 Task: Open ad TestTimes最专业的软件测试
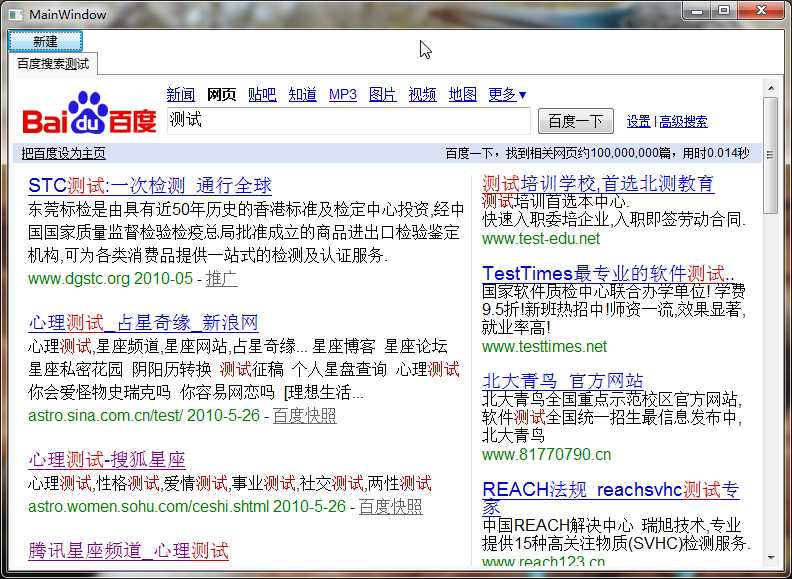coord(608,273)
